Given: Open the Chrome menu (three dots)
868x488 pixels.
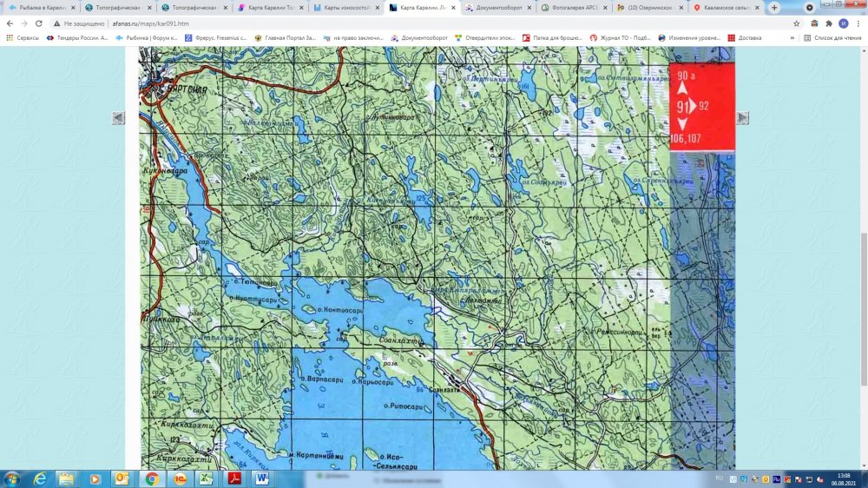Looking at the screenshot, I should [x=858, y=23].
